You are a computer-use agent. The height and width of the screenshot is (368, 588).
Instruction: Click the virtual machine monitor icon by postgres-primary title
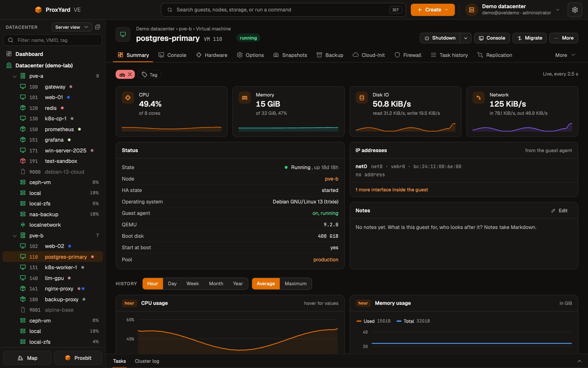(123, 34)
